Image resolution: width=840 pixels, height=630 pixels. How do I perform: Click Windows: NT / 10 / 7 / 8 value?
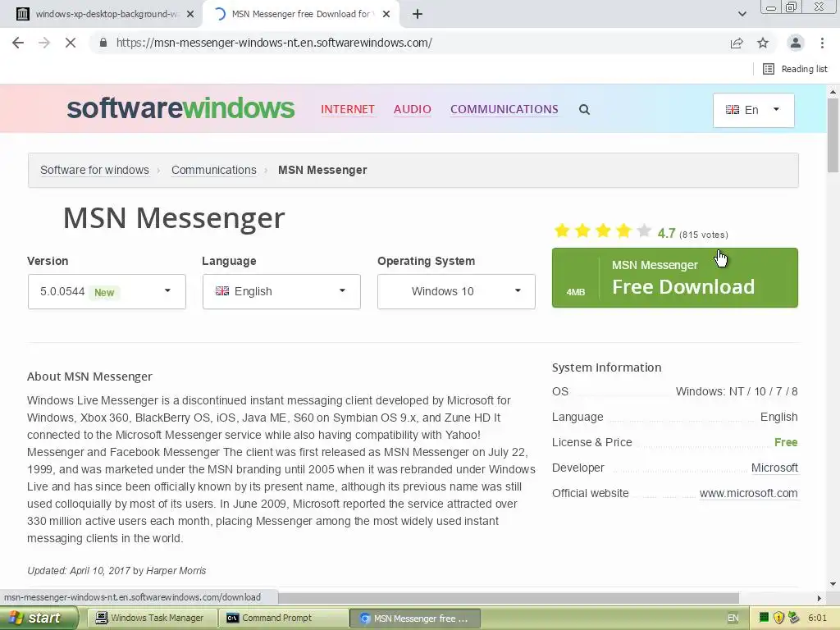pos(737,391)
